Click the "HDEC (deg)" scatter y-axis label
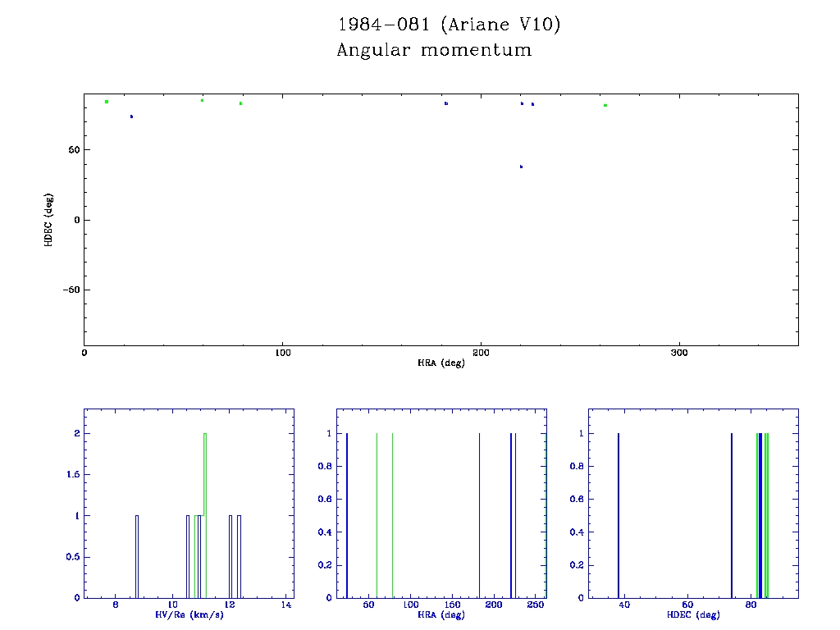 (49, 220)
